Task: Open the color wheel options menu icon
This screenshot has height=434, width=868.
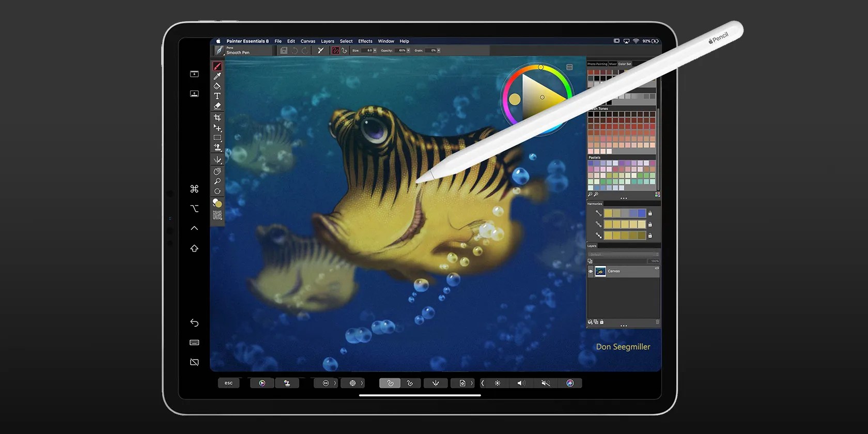Action: pyautogui.click(x=569, y=67)
